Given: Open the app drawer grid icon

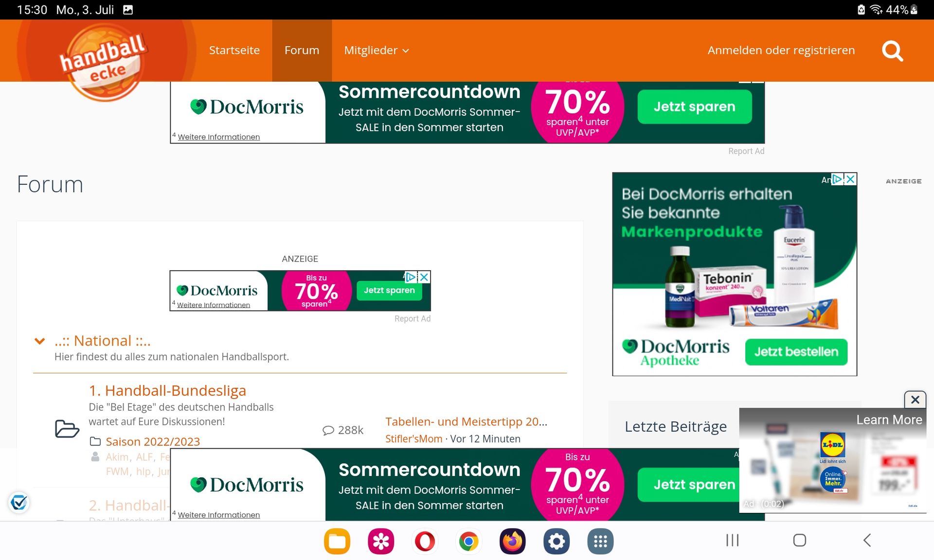Looking at the screenshot, I should pos(600,541).
